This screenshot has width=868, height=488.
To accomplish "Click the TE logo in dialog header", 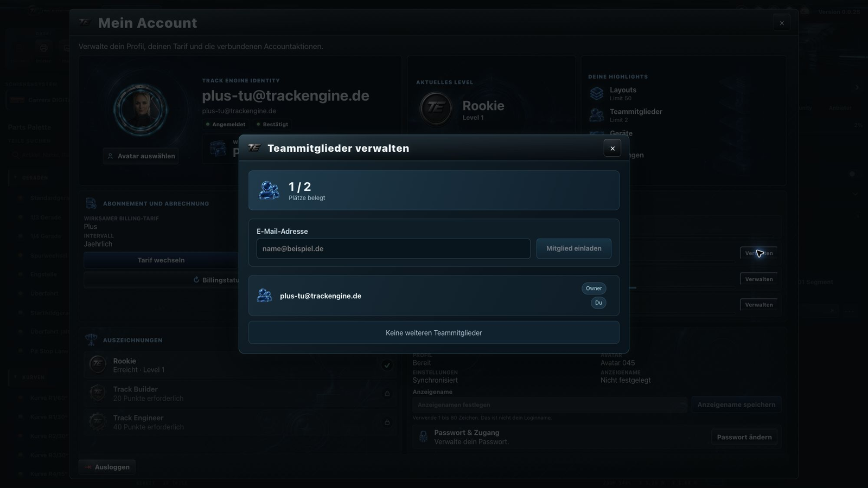I will tap(254, 148).
